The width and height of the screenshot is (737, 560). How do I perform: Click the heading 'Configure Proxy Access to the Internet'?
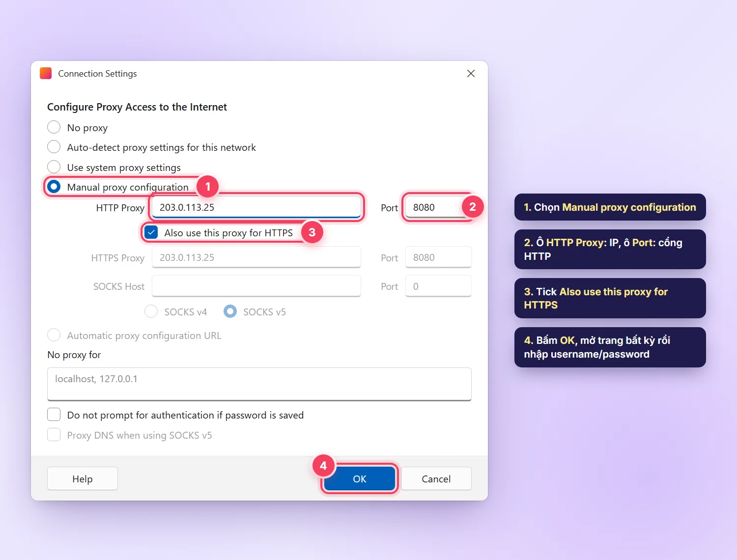pos(137,107)
